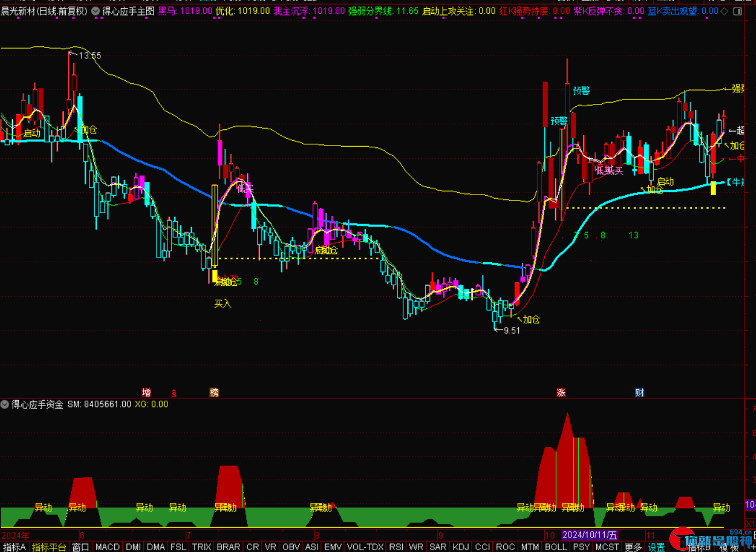
Task: Select the KDJ indicator tab
Action: point(461,547)
